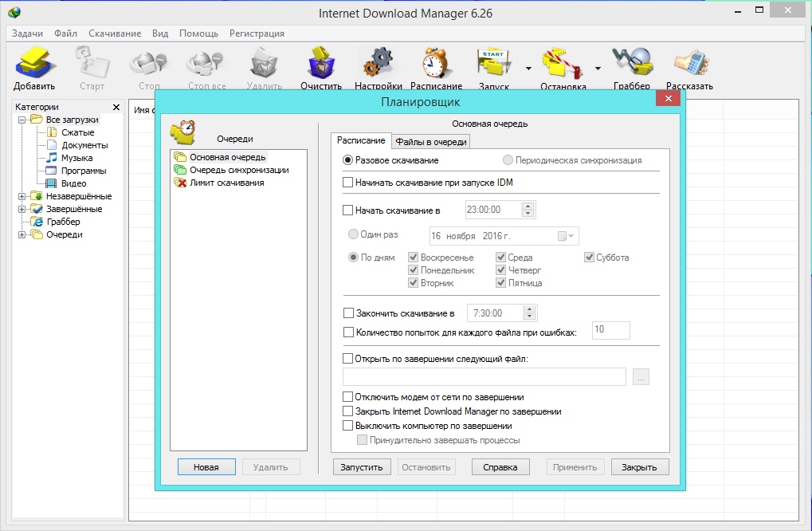The image size is (812, 531).
Task: Open the Скачивание menu
Action: pos(115,33)
